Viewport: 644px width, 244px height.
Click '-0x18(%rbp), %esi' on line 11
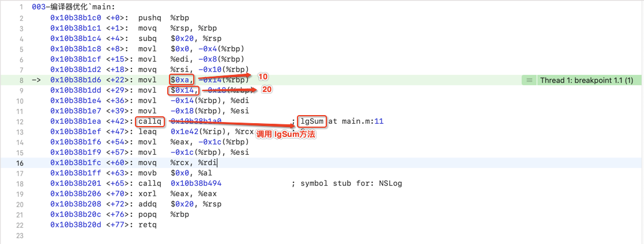click(209, 112)
